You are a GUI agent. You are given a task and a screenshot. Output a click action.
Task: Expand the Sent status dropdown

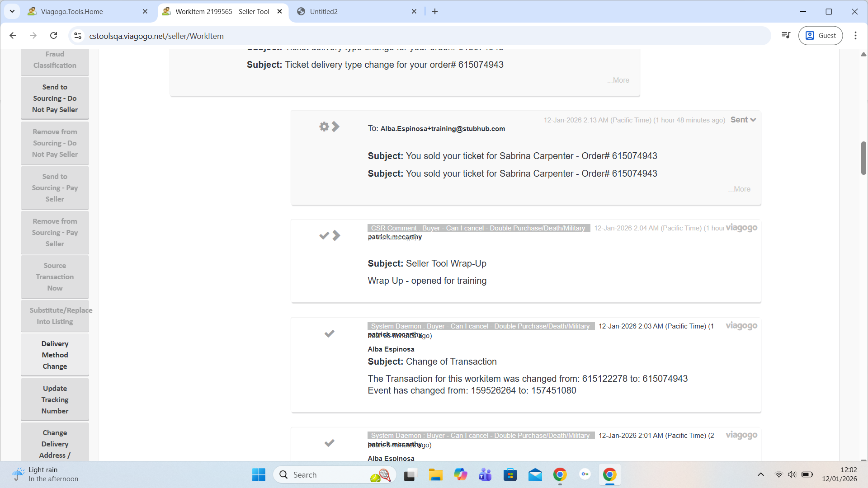point(743,120)
